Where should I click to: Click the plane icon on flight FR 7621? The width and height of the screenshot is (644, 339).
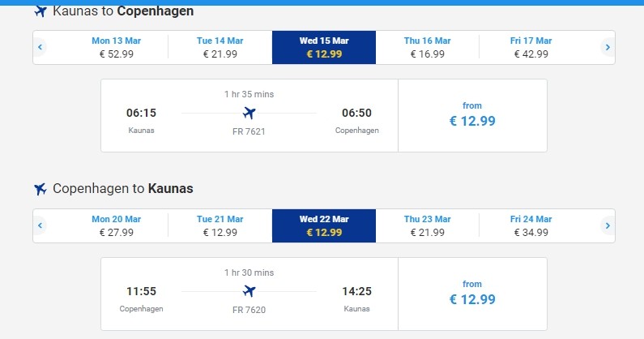(x=249, y=113)
